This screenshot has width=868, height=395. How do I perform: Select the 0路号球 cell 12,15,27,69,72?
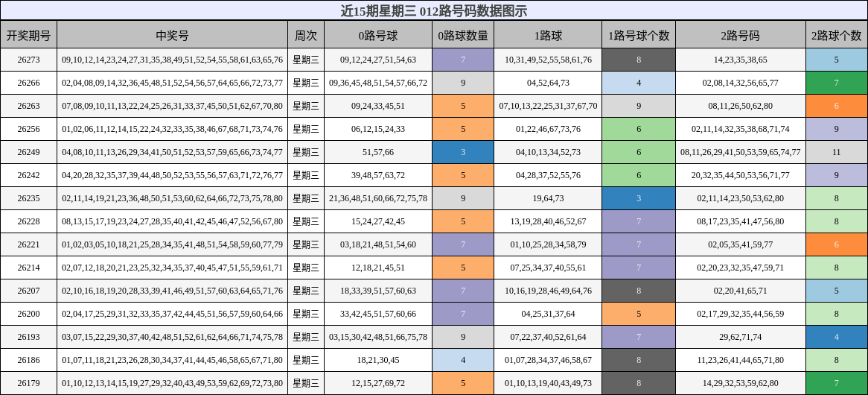click(378, 383)
